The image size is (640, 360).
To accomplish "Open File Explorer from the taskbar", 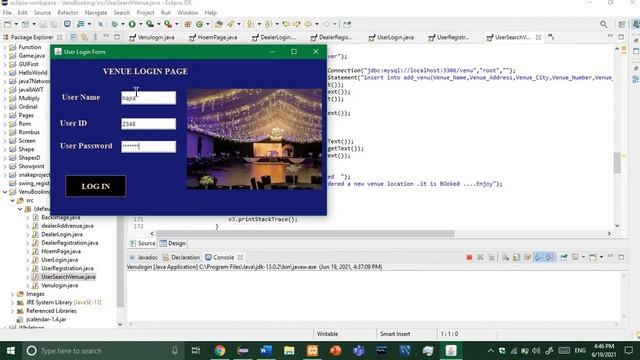I will [x=289, y=351].
